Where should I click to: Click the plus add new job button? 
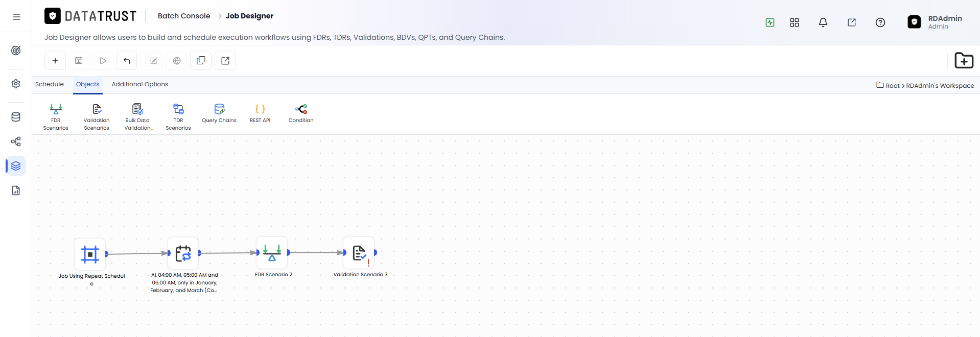(55, 61)
